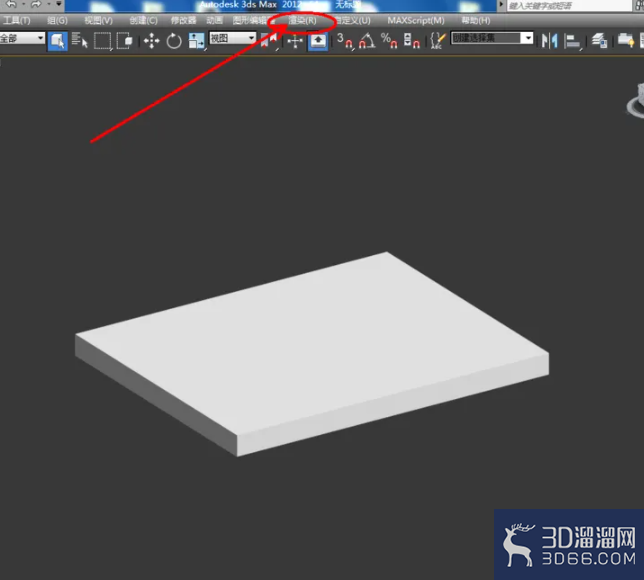Click the binoculars search icon
This screenshot has width=644, height=580.
(x=639, y=5)
